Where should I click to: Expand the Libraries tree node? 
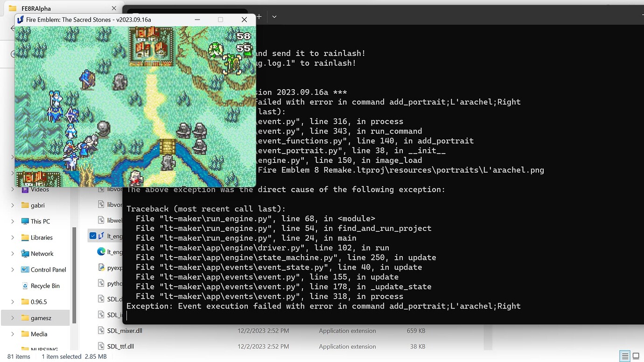(13, 238)
